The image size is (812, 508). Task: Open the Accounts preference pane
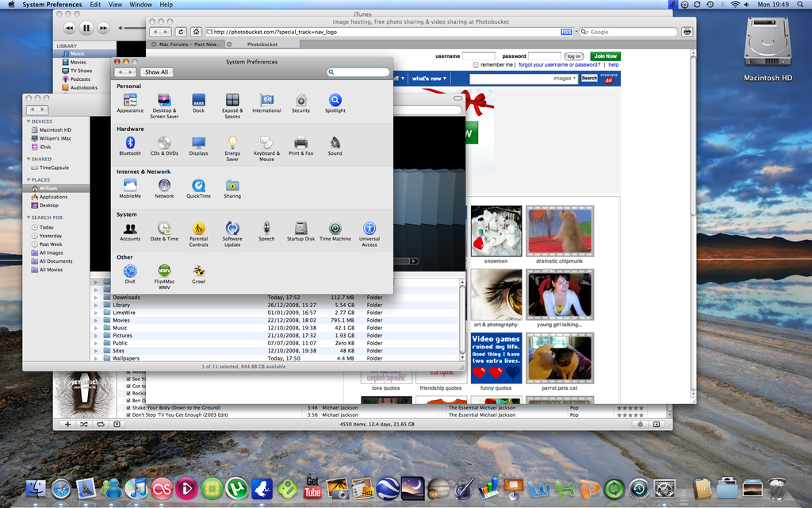[x=130, y=231]
